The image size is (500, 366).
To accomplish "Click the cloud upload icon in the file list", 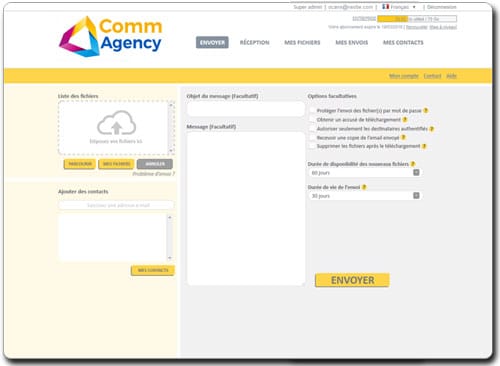I will click(x=116, y=123).
